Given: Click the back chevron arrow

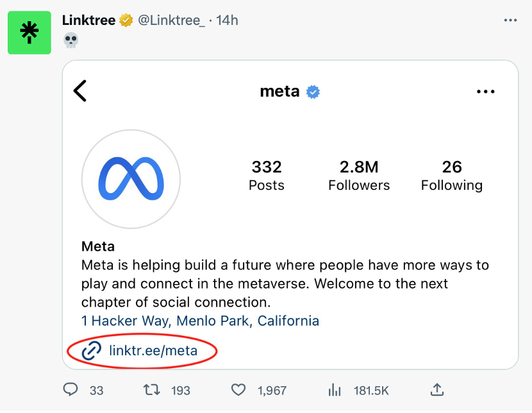Looking at the screenshot, I should click(80, 91).
